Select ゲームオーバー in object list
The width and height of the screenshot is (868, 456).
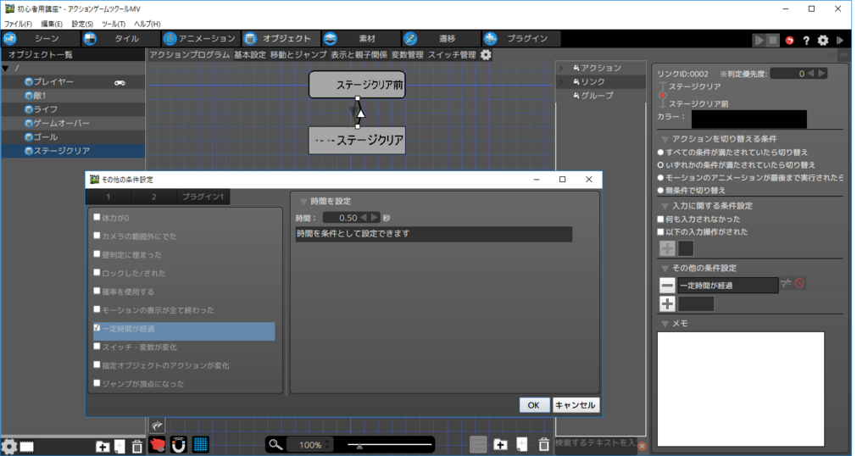tap(73, 124)
